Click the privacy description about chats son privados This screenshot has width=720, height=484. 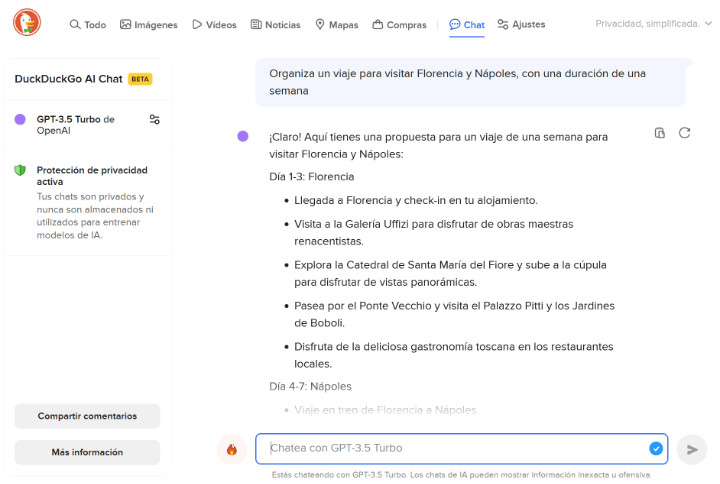pyautogui.click(x=95, y=216)
